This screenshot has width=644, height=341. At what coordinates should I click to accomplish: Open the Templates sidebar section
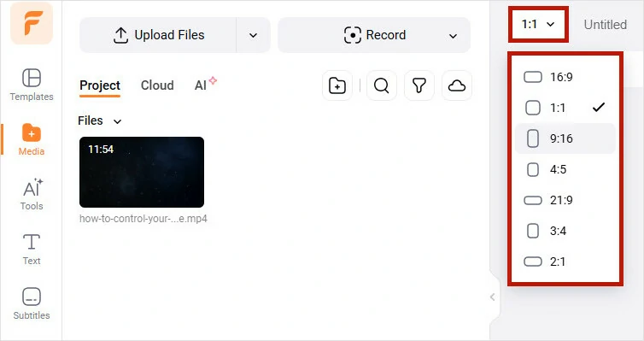coord(32,85)
